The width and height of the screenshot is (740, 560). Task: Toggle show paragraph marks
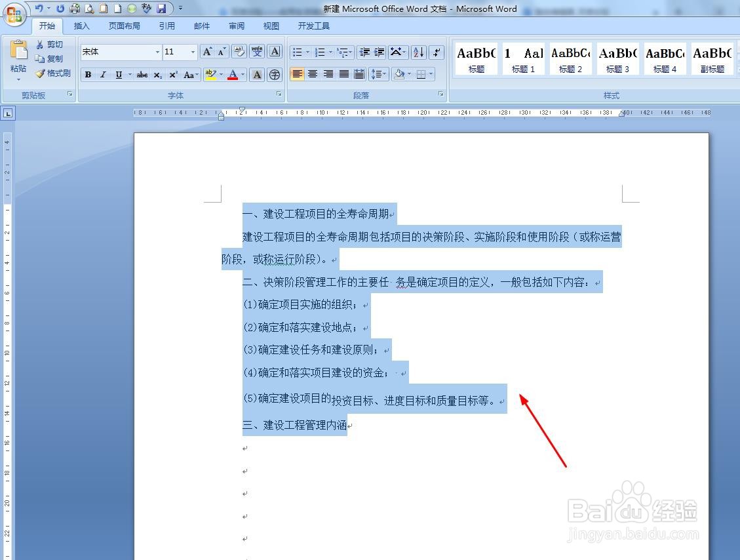click(437, 52)
